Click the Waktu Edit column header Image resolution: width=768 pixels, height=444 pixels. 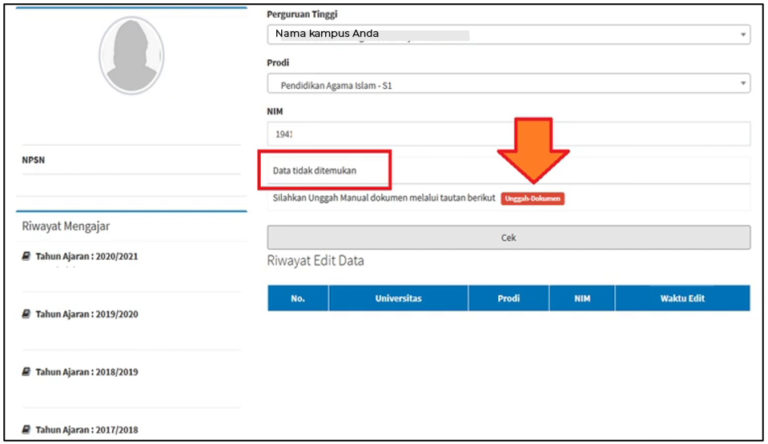pos(682,298)
